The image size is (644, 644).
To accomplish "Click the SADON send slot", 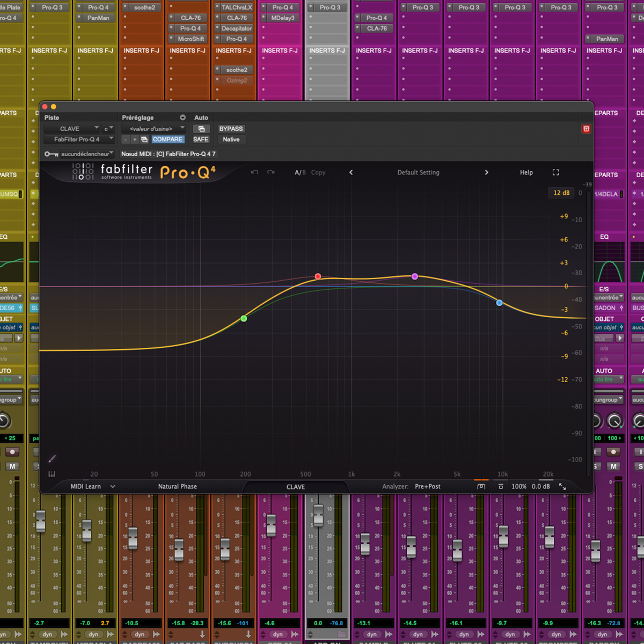I will click(608, 308).
